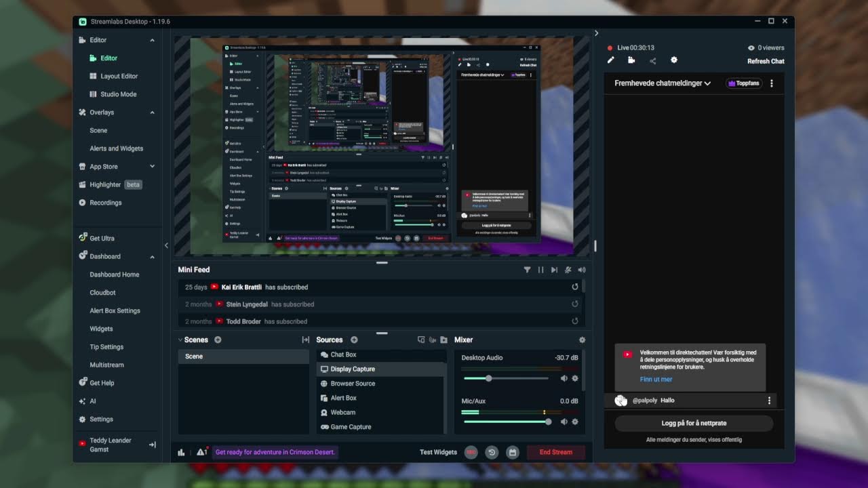Screen dimensions: 868x488
Task: Switch to Studio Mode
Action: point(118,94)
